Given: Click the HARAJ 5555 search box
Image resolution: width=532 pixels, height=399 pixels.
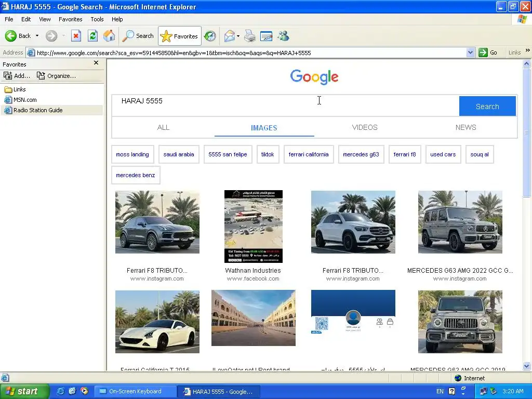Looking at the screenshot, I should [x=285, y=105].
